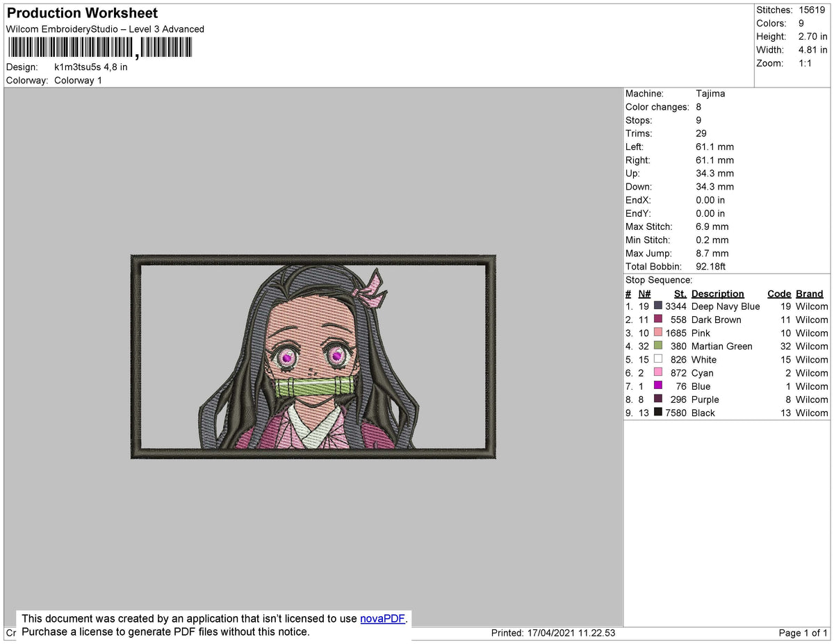Select the Cyan color swatch
This screenshot has height=644, width=834.
[660, 373]
